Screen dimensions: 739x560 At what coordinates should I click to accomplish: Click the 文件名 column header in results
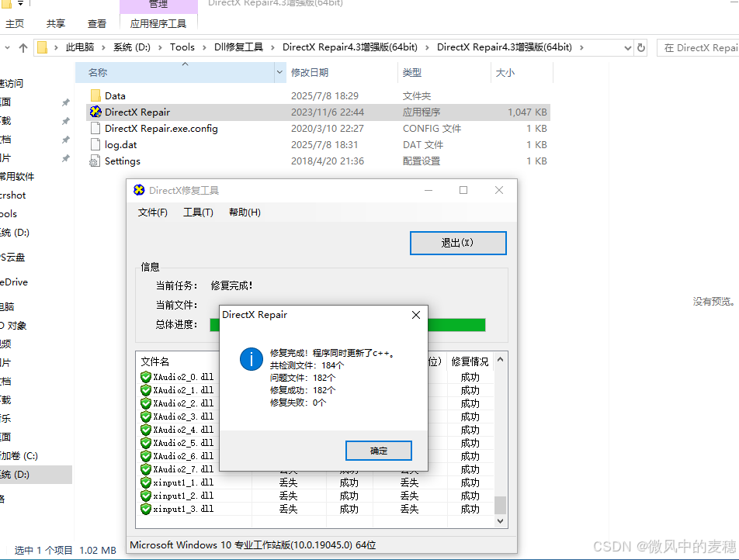[x=155, y=361]
